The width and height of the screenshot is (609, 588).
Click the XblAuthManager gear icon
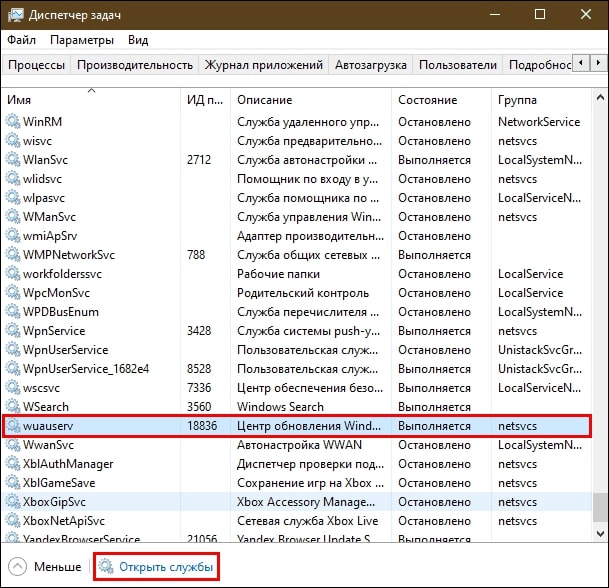(x=13, y=464)
